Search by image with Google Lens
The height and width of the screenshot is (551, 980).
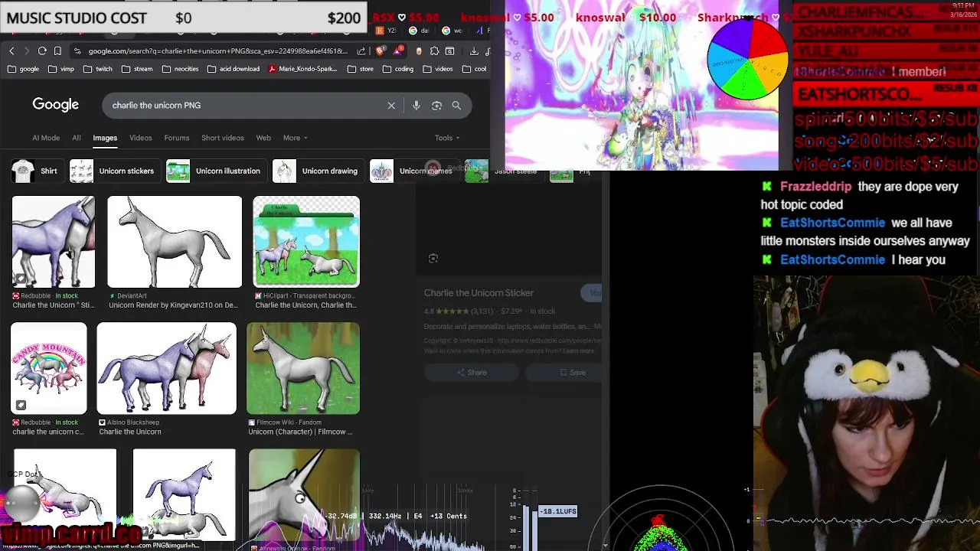(x=436, y=106)
